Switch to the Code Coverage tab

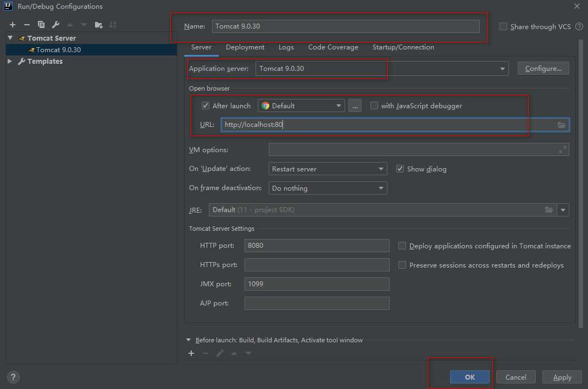point(333,47)
